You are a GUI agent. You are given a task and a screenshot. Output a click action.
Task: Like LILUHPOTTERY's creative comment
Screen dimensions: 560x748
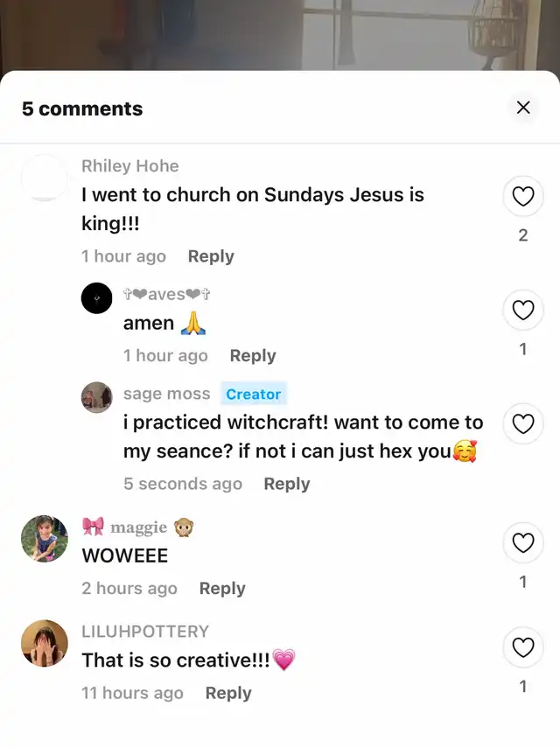click(x=523, y=647)
